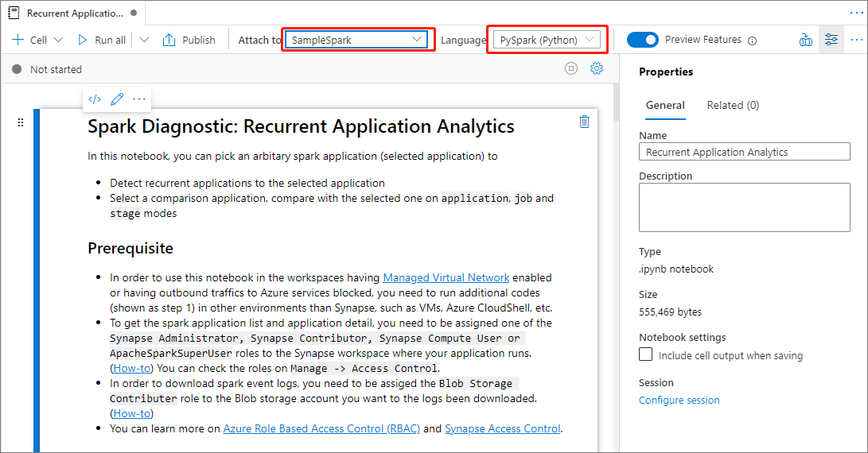
Task: Select the General properties tab
Action: pyautogui.click(x=665, y=105)
